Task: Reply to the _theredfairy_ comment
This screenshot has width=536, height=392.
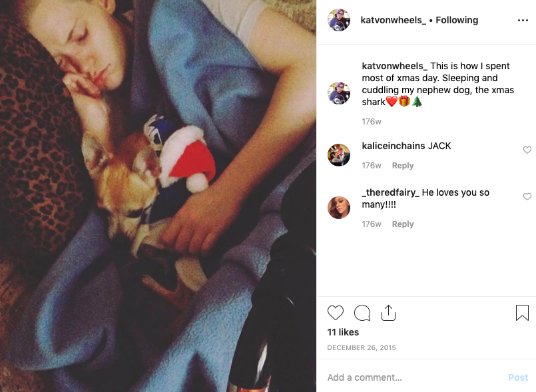Action: coord(403,224)
